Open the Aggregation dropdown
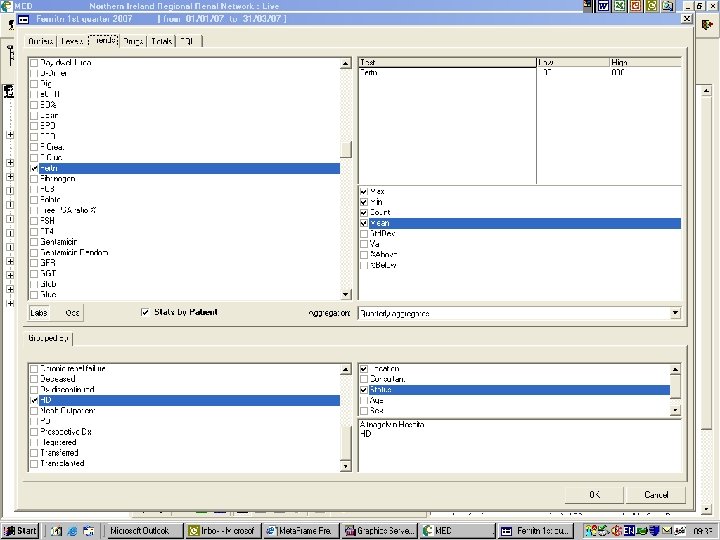This screenshot has width=720, height=540. pos(675,313)
